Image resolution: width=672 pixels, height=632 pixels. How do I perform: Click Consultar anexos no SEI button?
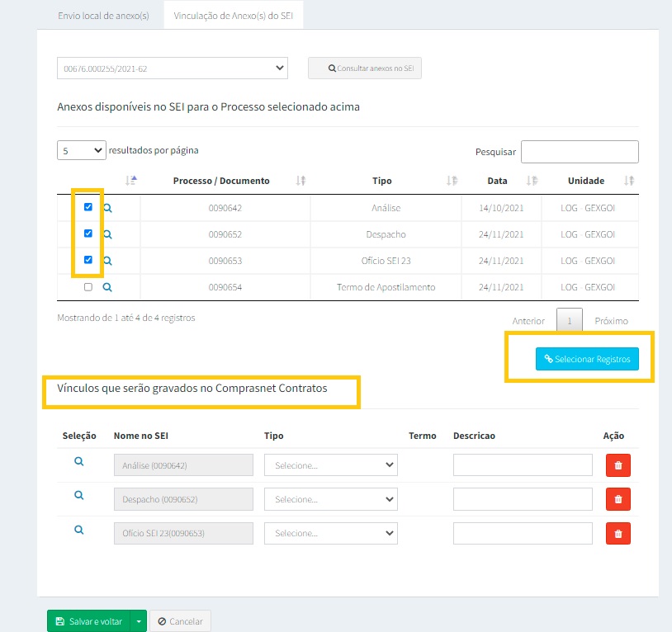click(365, 68)
